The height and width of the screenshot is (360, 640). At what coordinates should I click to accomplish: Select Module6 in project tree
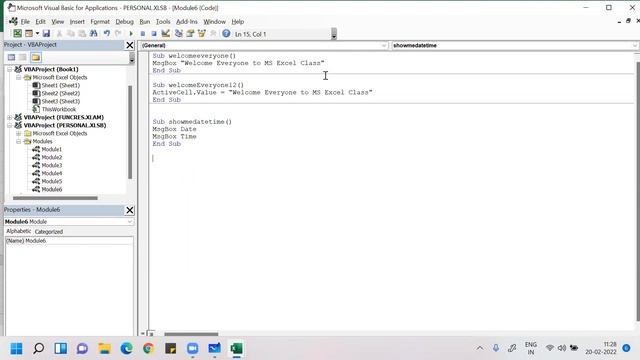(x=51, y=189)
